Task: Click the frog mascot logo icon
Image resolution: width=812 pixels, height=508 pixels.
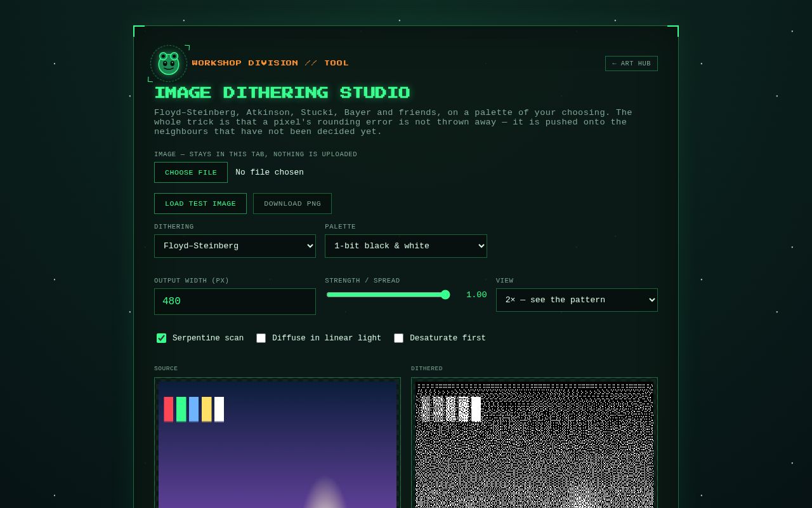Action: [169, 63]
